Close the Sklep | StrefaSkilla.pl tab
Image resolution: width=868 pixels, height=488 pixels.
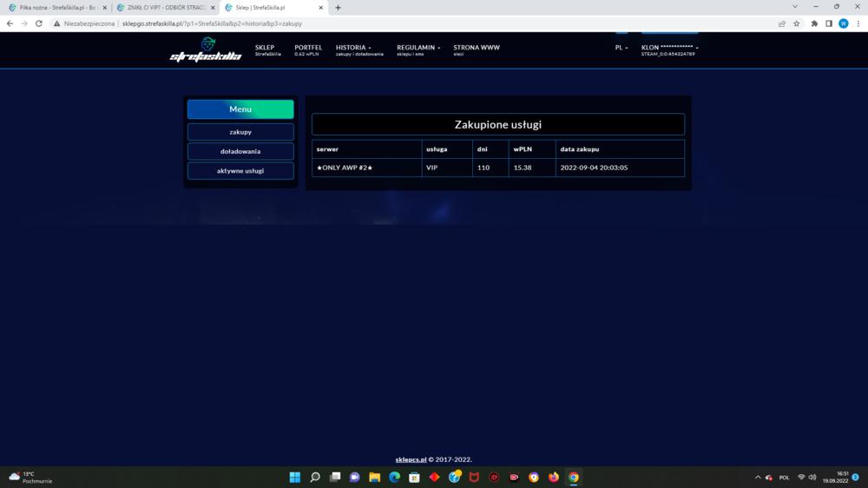(x=321, y=8)
